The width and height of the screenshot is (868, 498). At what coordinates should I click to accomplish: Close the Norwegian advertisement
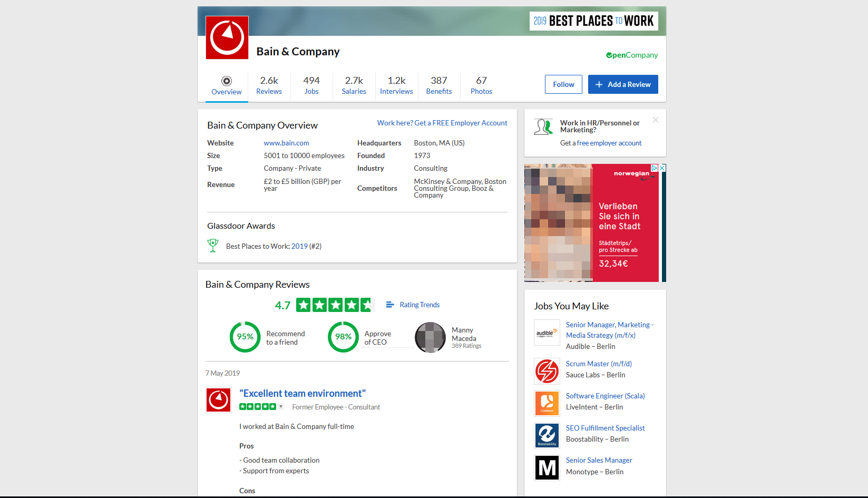pos(662,168)
